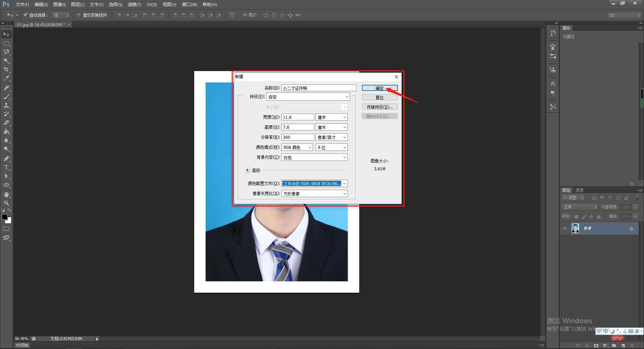Select the Eyedropper tool
The image size is (644, 349).
6,78
